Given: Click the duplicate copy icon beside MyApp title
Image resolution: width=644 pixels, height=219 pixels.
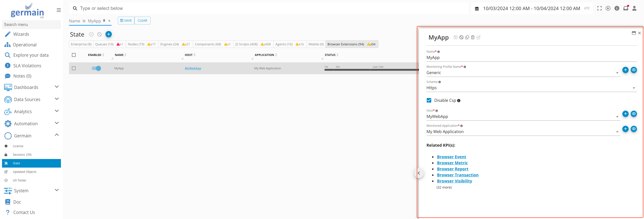Looking at the screenshot, I should (x=467, y=38).
